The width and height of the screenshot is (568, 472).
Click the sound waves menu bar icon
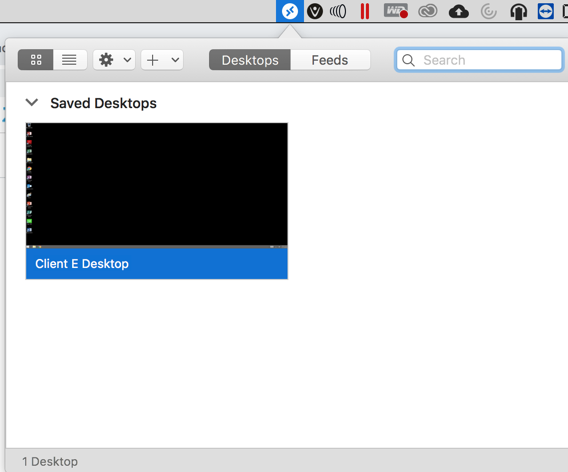338,12
